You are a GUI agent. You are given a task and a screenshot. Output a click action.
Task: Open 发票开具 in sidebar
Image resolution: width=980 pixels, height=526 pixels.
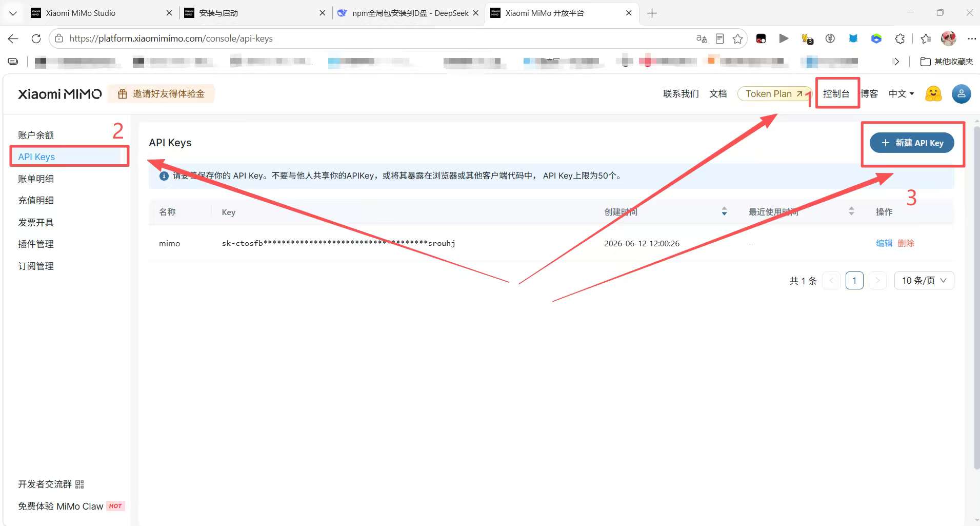(x=36, y=223)
